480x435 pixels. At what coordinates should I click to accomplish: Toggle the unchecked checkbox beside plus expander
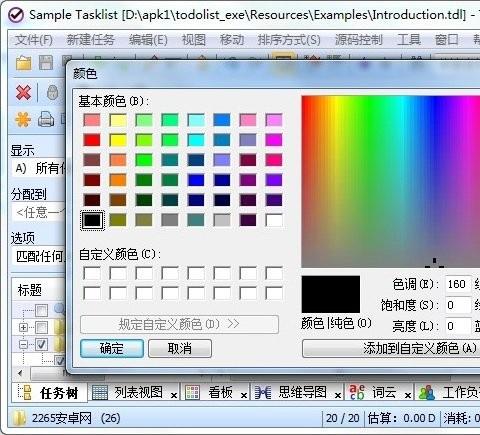pyautogui.click(x=41, y=327)
